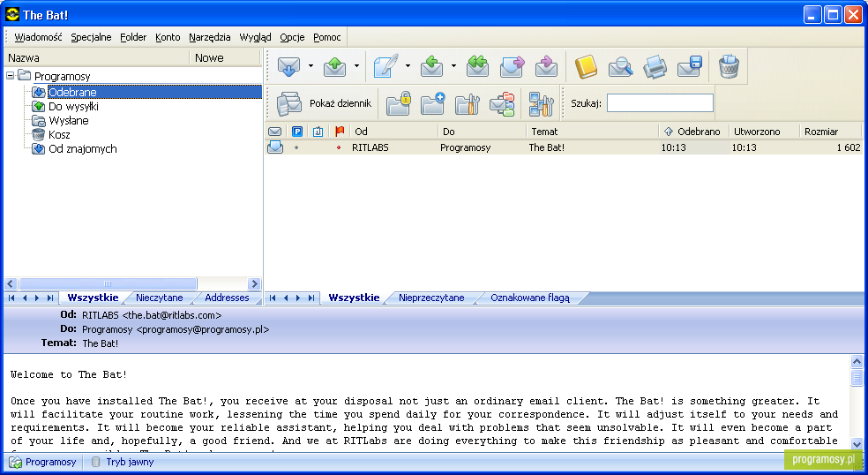Click the get new mail icon
868x475 pixels.
288,66
